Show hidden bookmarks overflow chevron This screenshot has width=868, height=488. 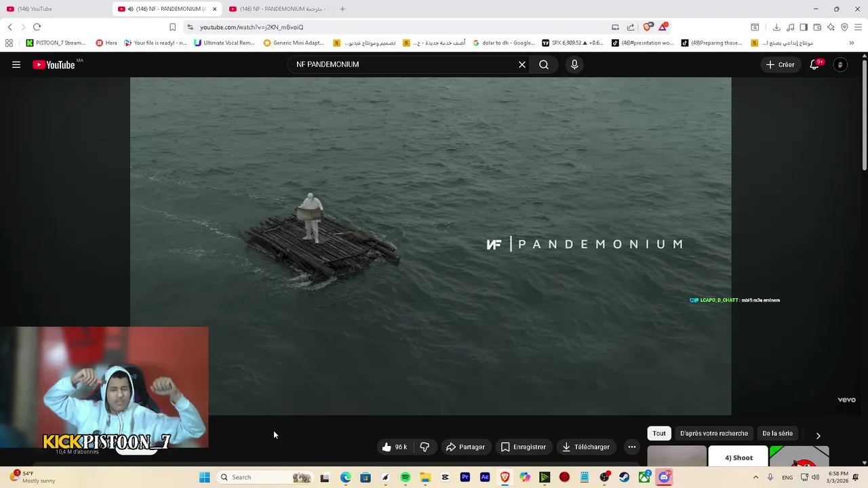(x=852, y=43)
